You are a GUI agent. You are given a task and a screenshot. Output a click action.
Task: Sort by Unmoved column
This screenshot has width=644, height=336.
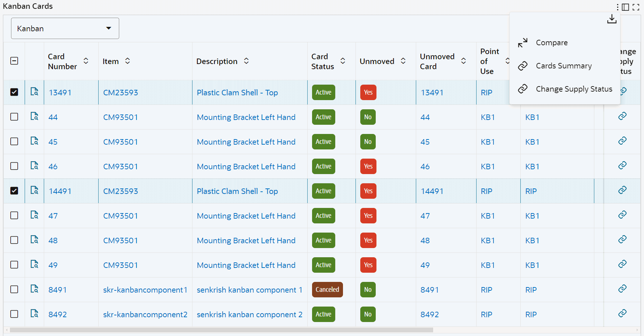pyautogui.click(x=403, y=61)
